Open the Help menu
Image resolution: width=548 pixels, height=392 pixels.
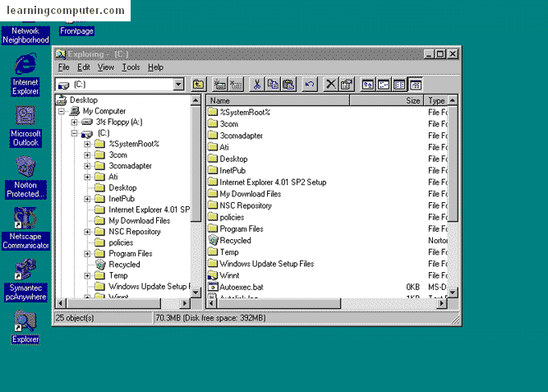155,67
